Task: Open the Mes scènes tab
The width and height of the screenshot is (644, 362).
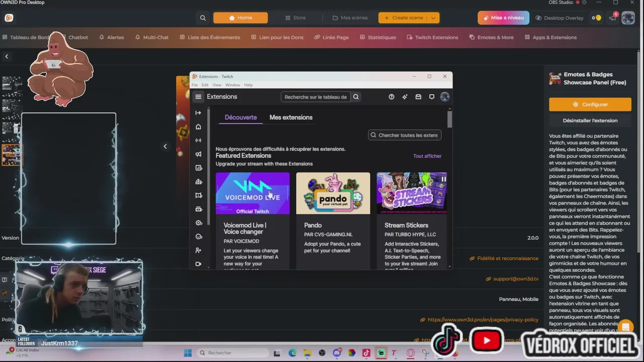Action: (x=350, y=18)
